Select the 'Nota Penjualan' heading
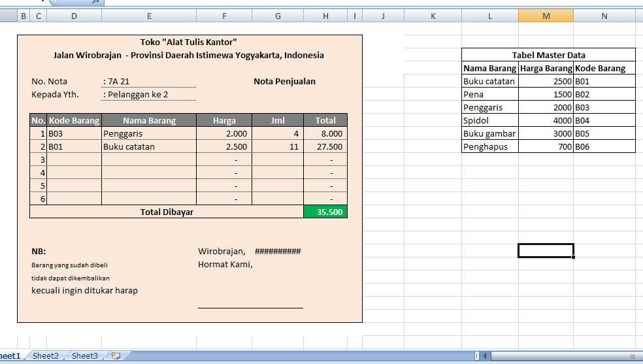 (x=285, y=81)
